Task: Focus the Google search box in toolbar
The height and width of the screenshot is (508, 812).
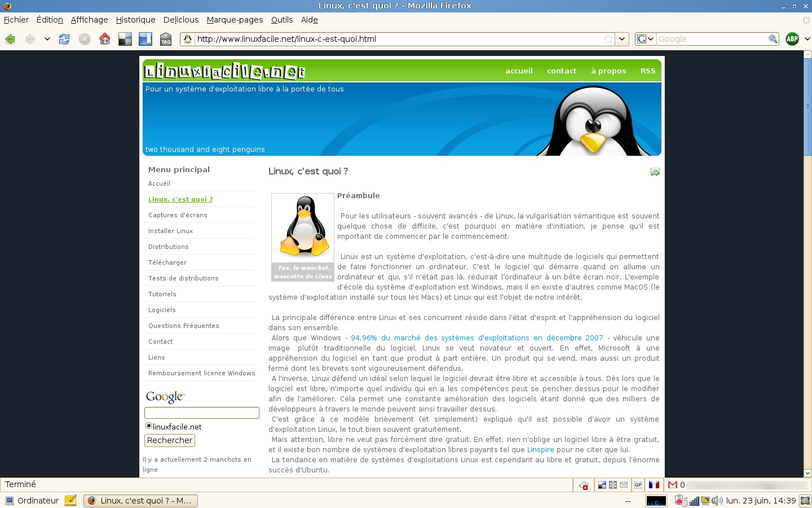Action: (713, 39)
